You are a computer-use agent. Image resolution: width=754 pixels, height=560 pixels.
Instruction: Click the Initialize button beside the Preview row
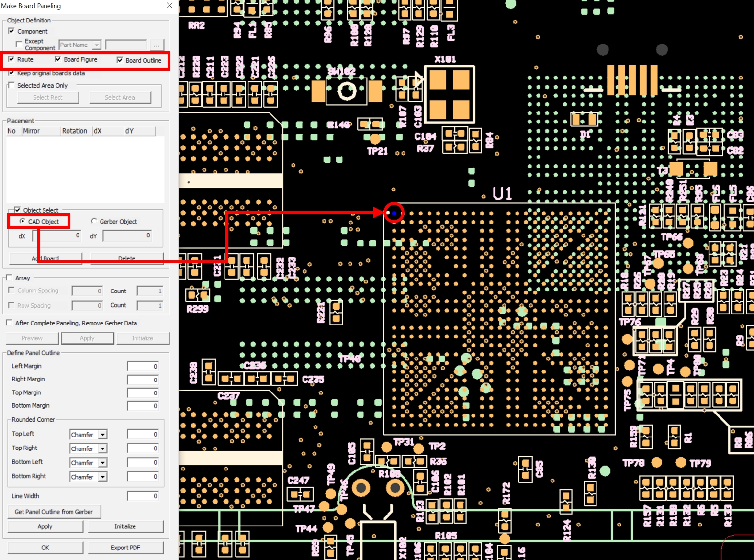tap(143, 338)
